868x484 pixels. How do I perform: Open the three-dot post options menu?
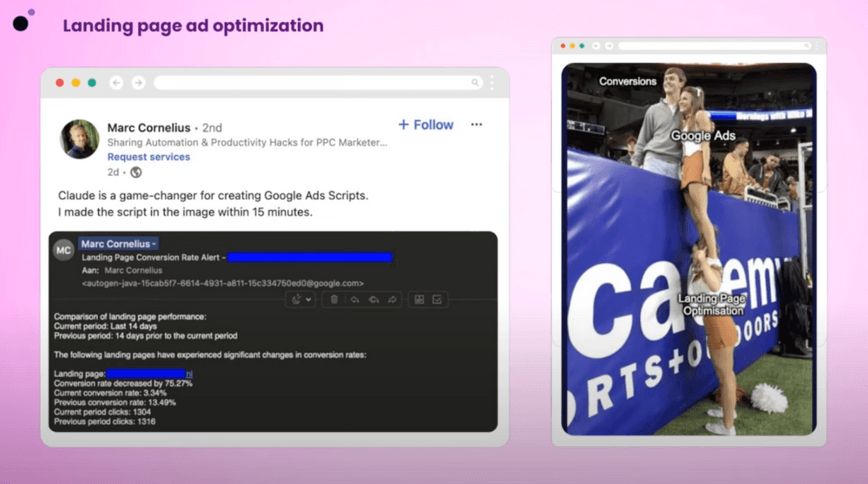[477, 125]
